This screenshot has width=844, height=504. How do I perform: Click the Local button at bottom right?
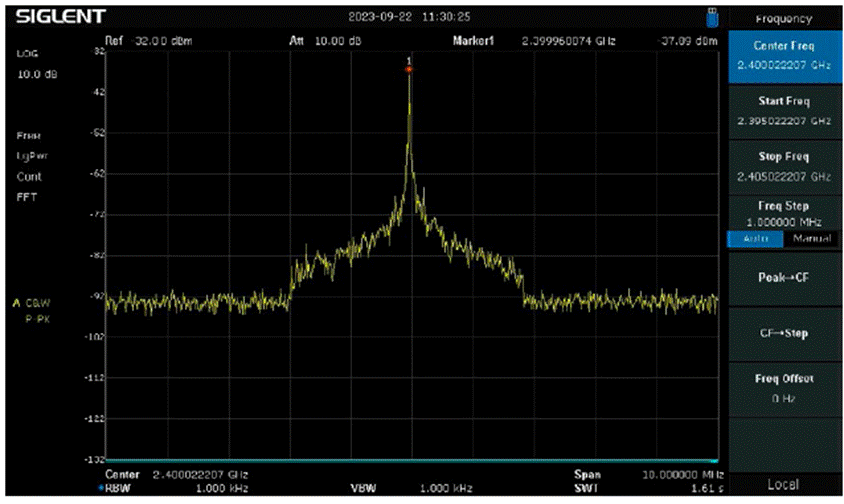[783, 485]
